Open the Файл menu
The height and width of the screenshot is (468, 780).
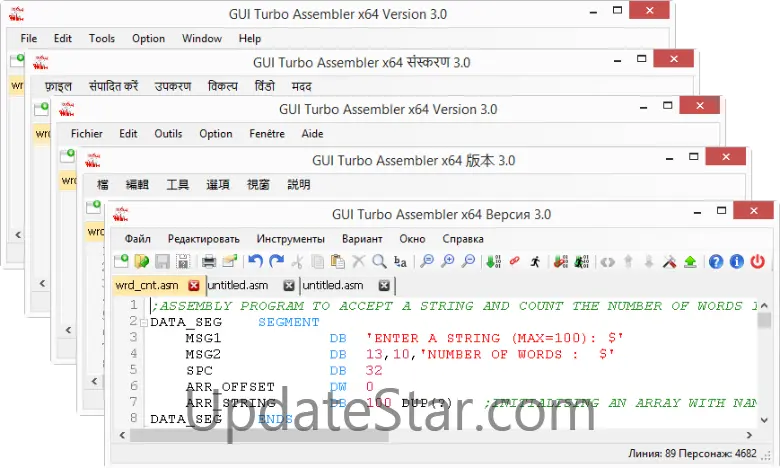[x=137, y=239]
